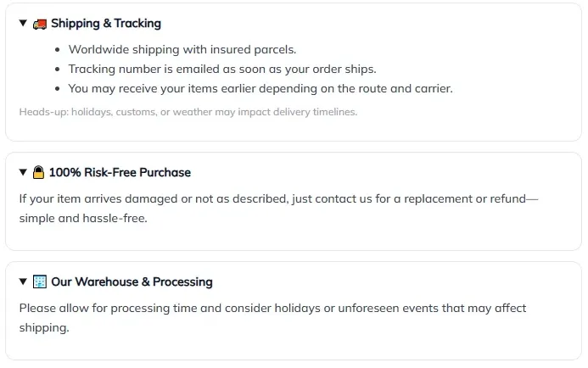Click the Heads-up holidays delivery note
Screen dimensions: 588x368
[x=188, y=112]
